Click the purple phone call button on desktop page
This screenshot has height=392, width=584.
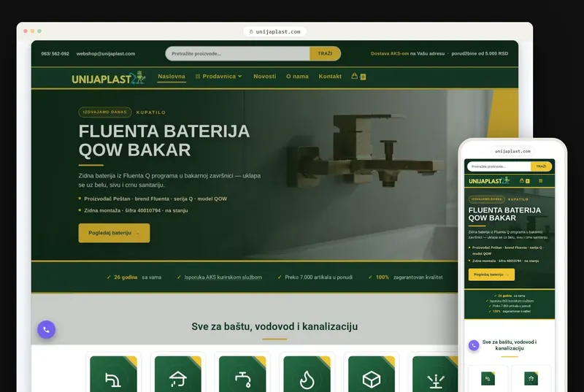click(x=46, y=329)
